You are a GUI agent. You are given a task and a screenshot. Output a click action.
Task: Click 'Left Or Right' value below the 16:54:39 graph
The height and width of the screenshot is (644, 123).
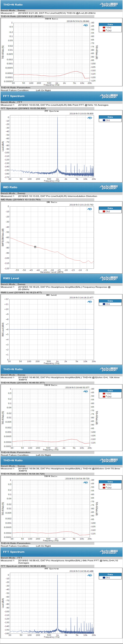(x=43, y=546)
